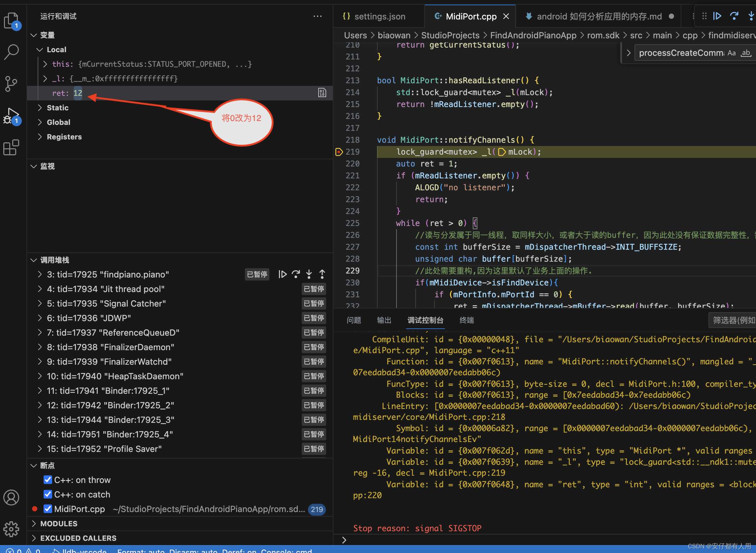Click the StudioProjects breadcrumb
The image size is (756, 553).
point(450,35)
